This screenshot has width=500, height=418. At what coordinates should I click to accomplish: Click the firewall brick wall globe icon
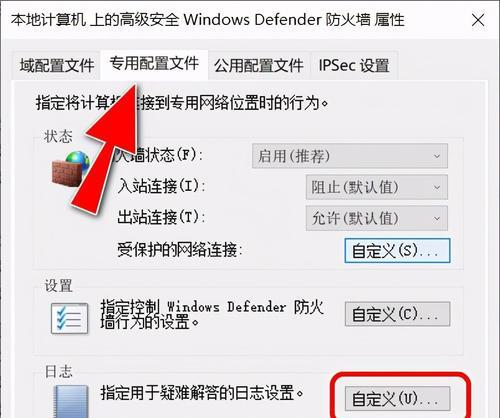pos(71,169)
